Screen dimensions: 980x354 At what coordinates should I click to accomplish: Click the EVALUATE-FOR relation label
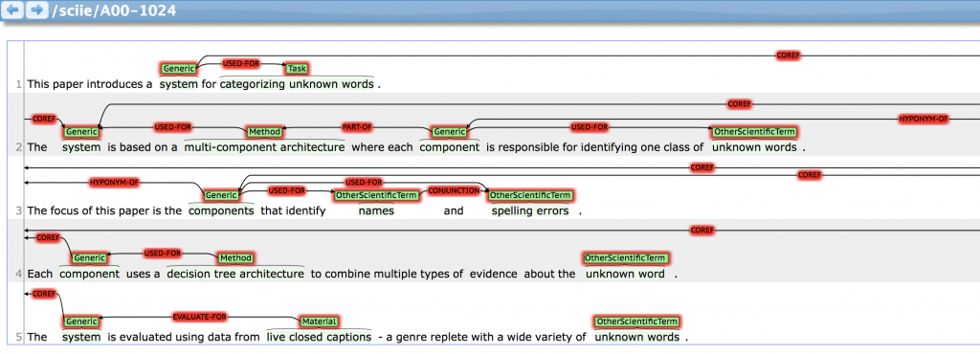(200, 317)
